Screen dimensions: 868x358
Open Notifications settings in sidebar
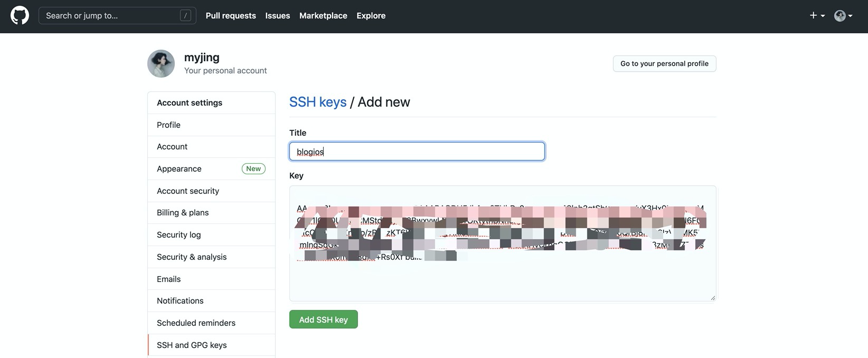[211, 301]
